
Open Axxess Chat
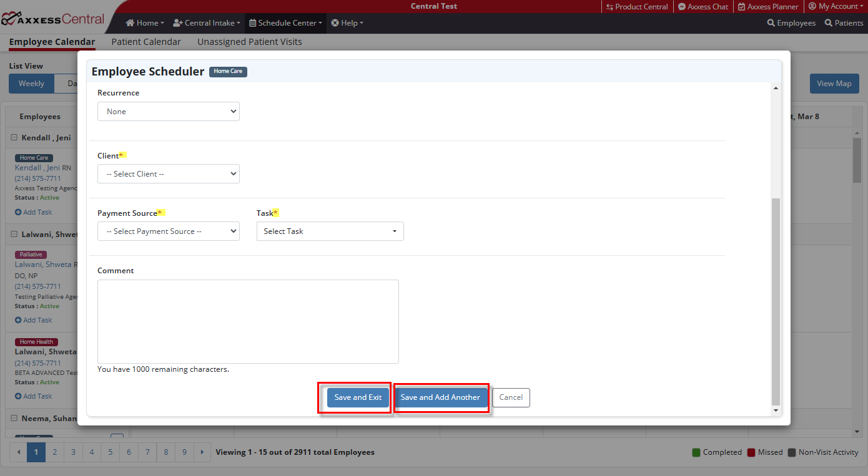click(703, 7)
